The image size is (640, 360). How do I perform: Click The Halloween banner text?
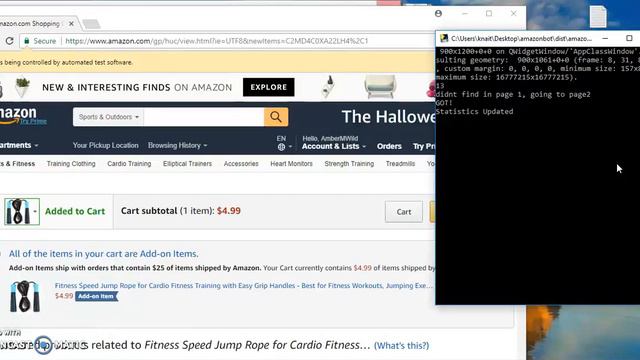click(x=388, y=117)
